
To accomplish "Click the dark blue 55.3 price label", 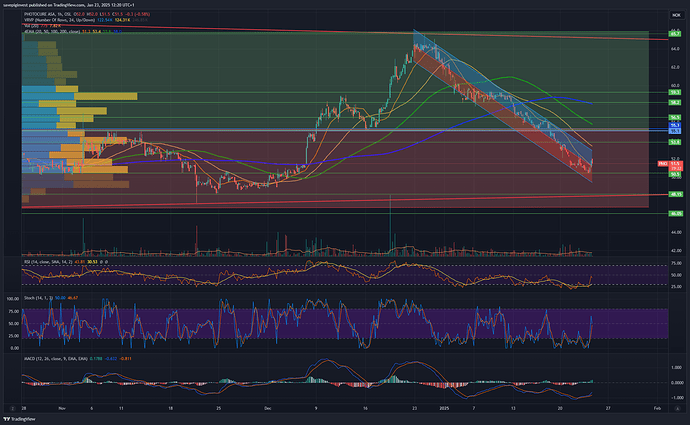I will click(675, 125).
